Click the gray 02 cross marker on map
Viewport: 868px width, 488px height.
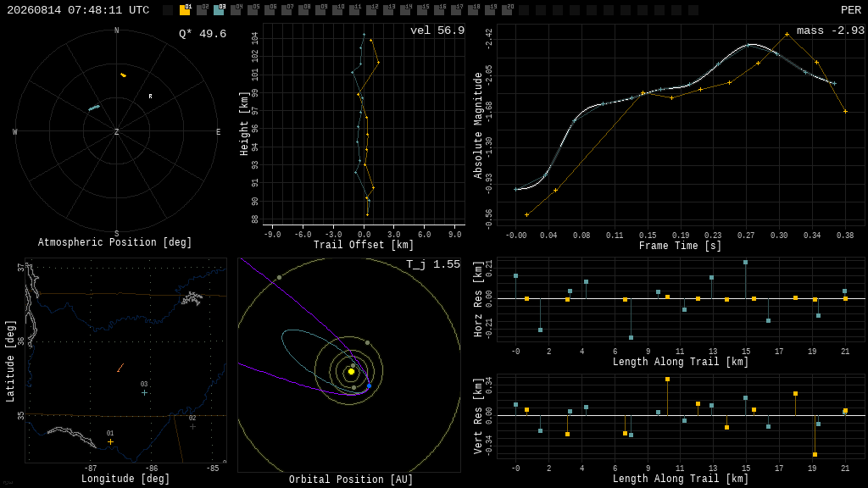(x=192, y=427)
